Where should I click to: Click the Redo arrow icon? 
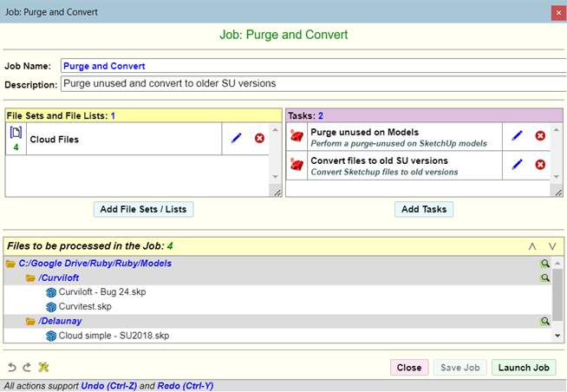coord(26,368)
